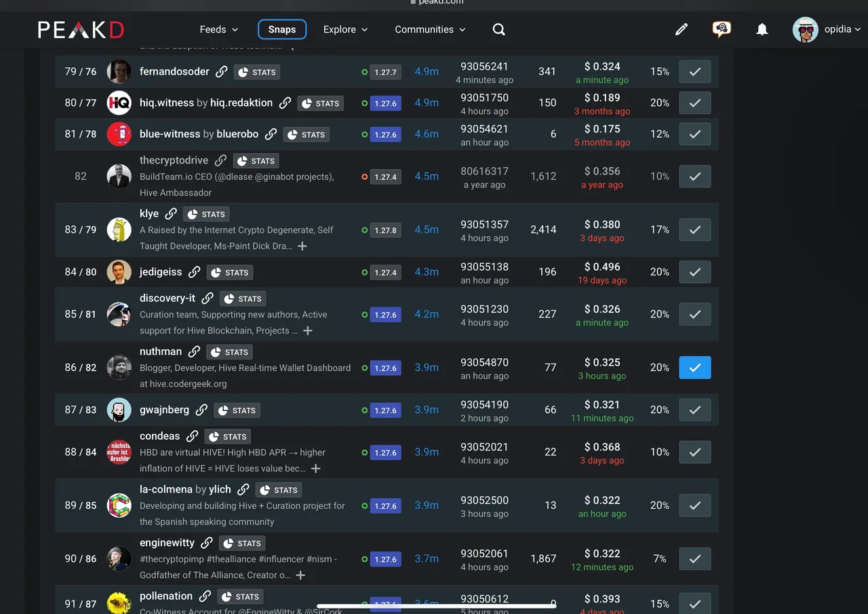Open STATS for fernandosoder
This screenshot has width=868, height=614.
coord(257,72)
